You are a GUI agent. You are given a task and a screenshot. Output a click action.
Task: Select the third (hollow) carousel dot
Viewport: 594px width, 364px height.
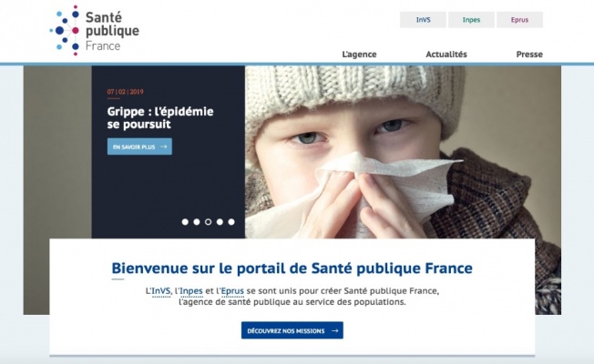[x=208, y=222]
